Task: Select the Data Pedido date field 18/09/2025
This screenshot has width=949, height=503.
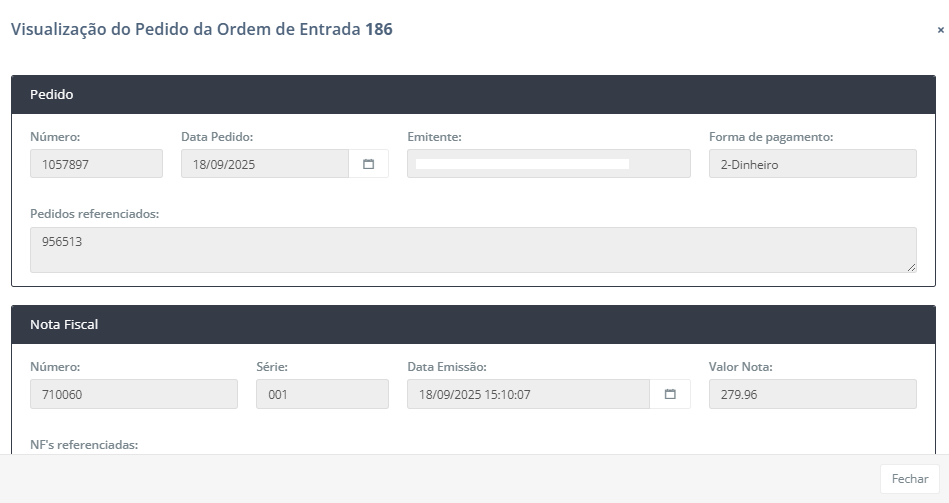Action: (264, 164)
